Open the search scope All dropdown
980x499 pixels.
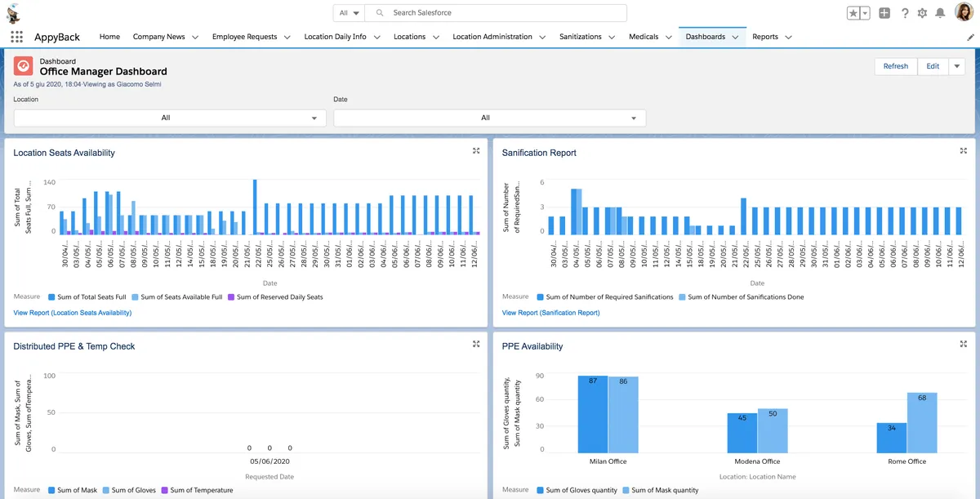tap(350, 13)
